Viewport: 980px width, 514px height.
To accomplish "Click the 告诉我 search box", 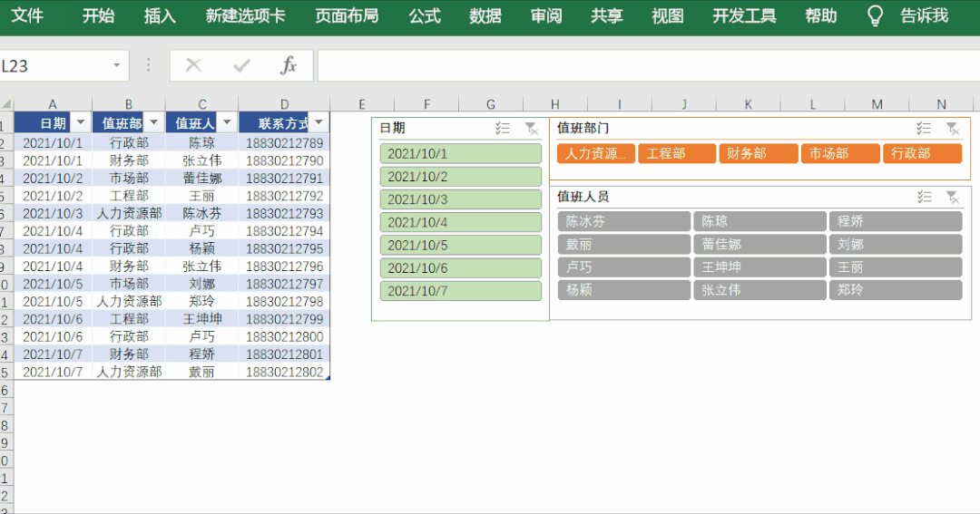I will [925, 15].
